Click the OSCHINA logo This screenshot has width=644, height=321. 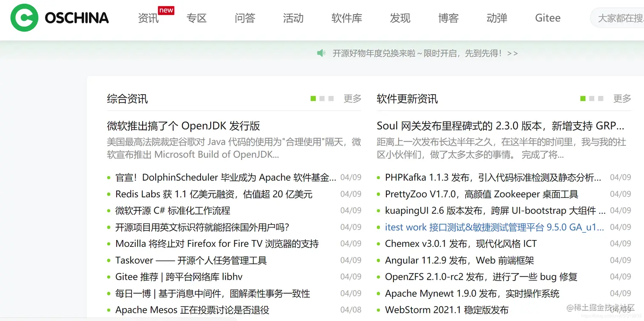pyautogui.click(x=60, y=18)
